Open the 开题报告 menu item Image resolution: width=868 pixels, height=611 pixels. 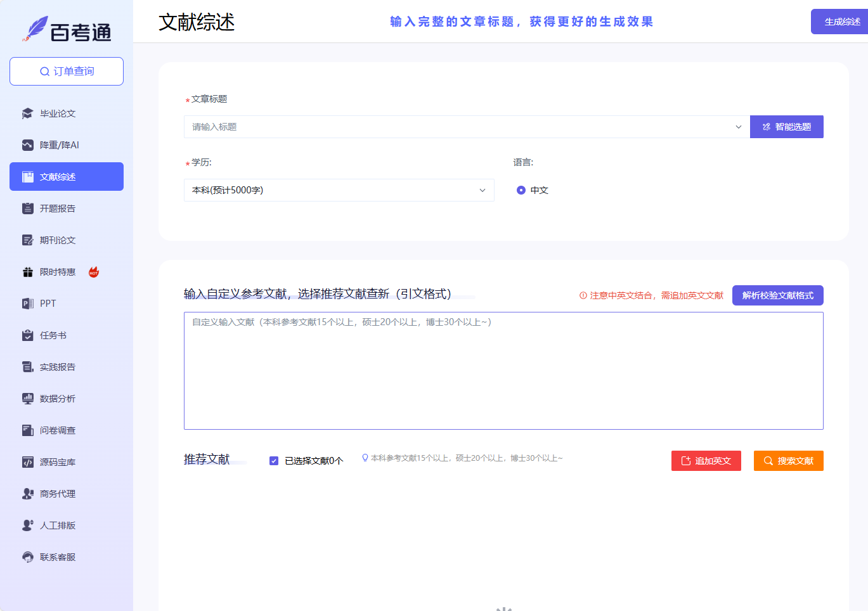[58, 209]
